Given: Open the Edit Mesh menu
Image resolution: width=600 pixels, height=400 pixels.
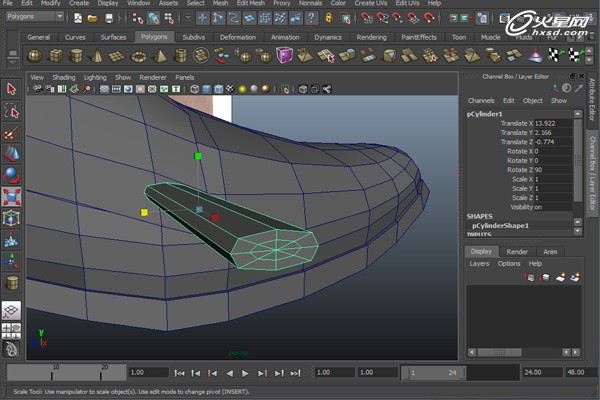Looking at the screenshot, I should coord(249,4).
